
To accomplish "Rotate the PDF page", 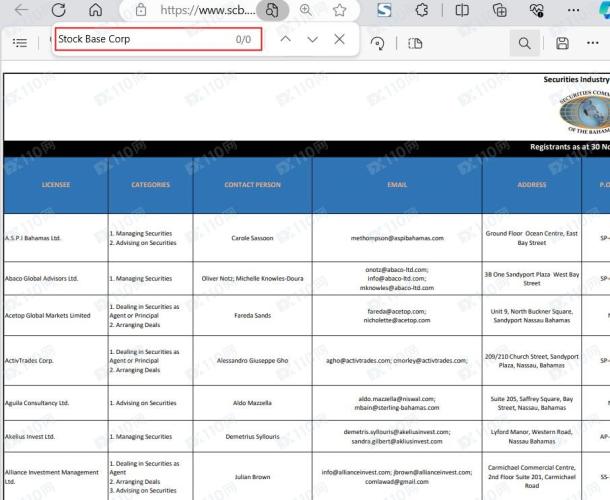I will click(377, 43).
